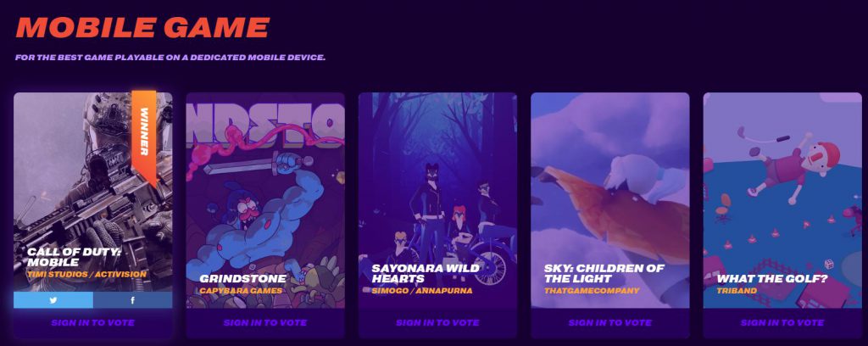Share Call of Duty: Mobile on Twitter
Image resolution: width=868 pixels, height=346 pixels.
53,300
